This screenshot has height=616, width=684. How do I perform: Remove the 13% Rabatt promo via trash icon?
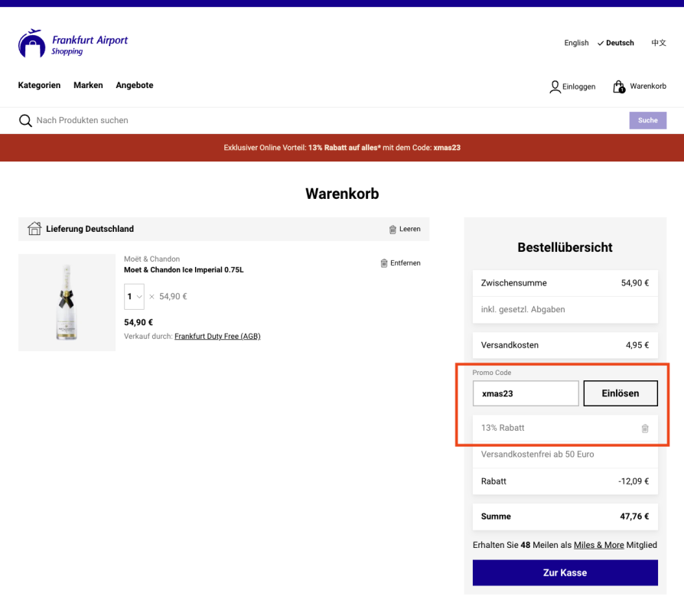point(645,429)
